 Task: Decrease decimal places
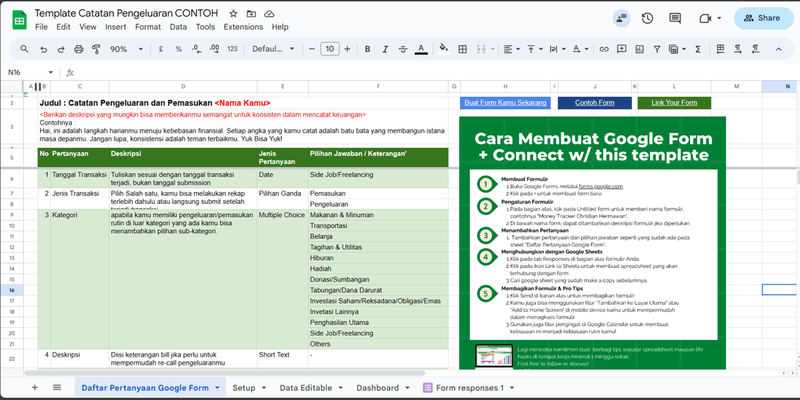tap(196, 49)
